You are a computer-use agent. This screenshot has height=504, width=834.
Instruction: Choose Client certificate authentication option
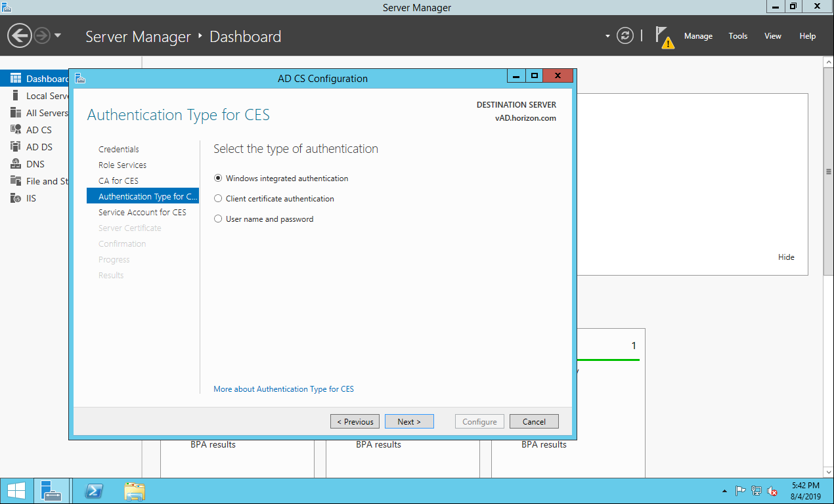pos(219,199)
